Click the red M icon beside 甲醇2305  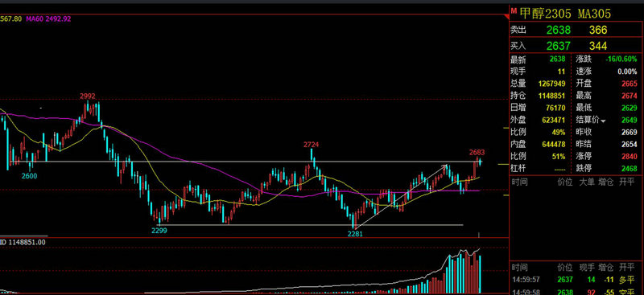514,11
